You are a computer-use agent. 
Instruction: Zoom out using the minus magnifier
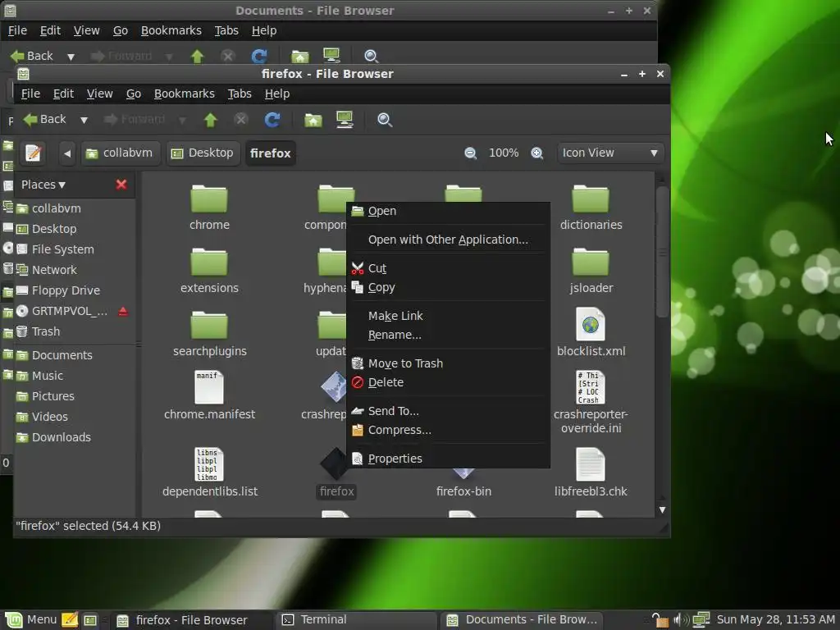(x=470, y=153)
